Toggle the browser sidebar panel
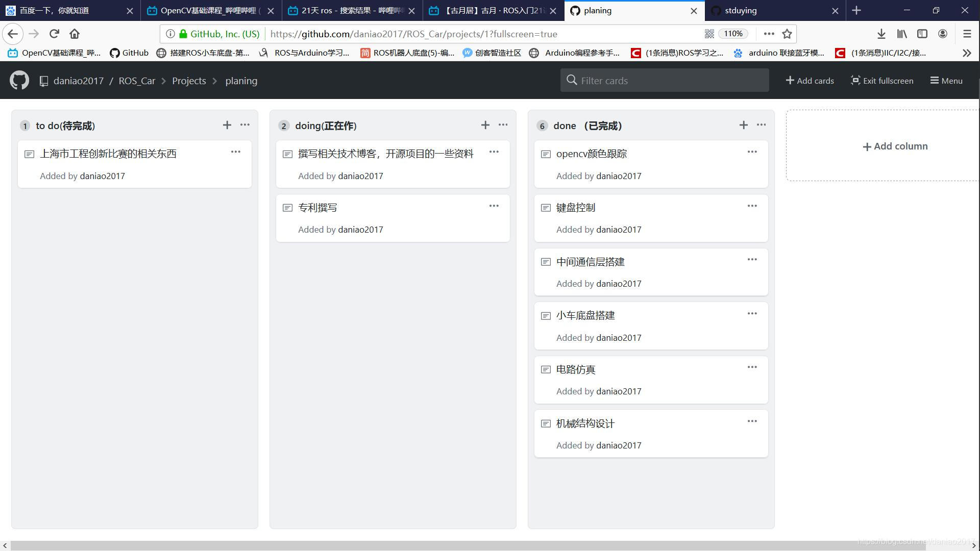 point(922,34)
